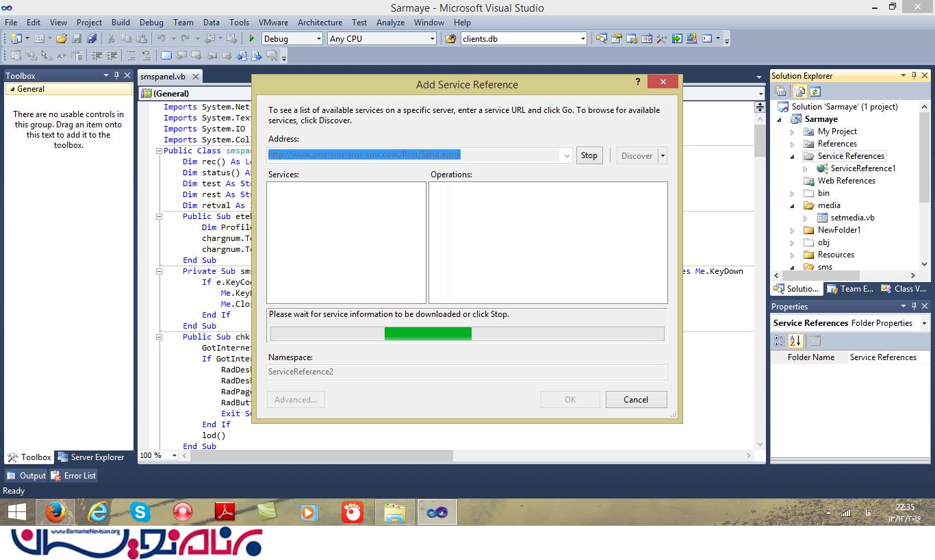Switch to the Server Explorer tab
Viewport: 935px width, 560px height.
pos(91,457)
